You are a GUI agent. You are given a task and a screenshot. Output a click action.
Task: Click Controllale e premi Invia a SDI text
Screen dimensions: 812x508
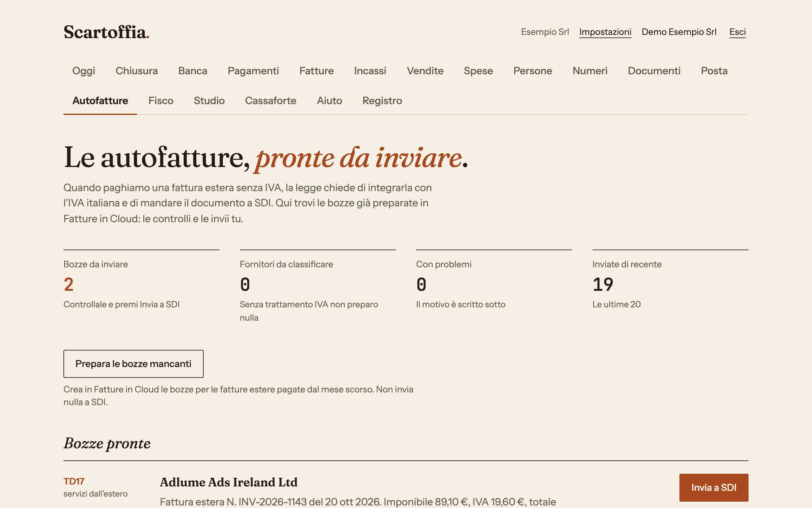(x=121, y=304)
